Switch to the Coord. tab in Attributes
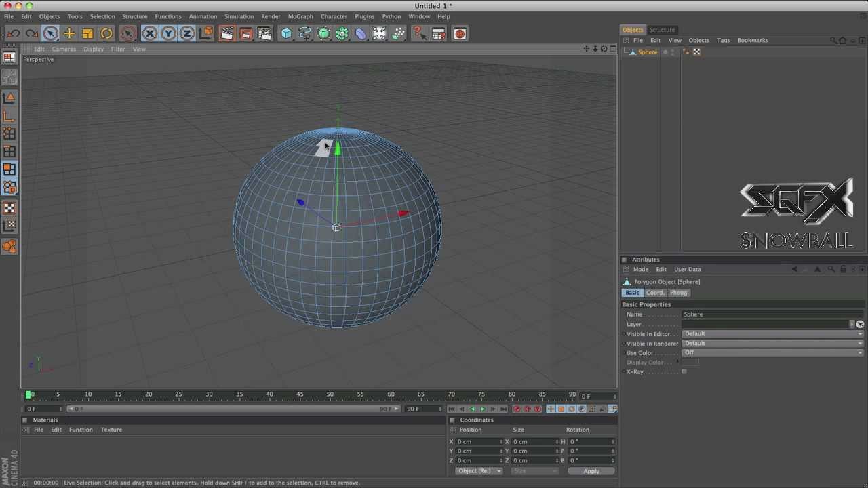The image size is (868, 488). click(655, 293)
